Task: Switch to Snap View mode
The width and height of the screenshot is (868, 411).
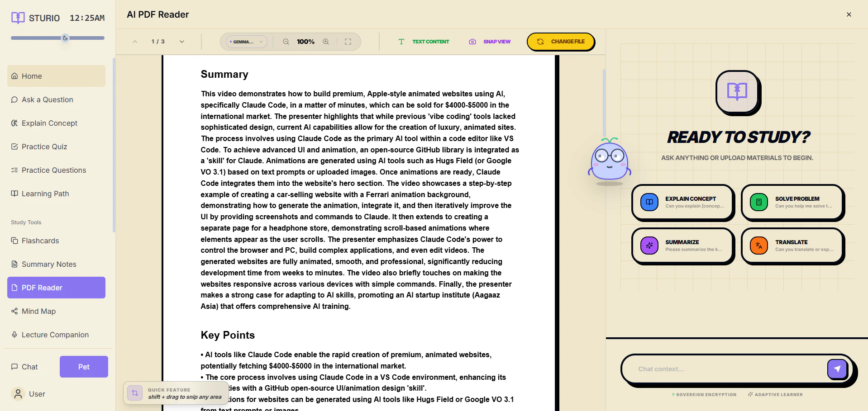Action: point(490,42)
